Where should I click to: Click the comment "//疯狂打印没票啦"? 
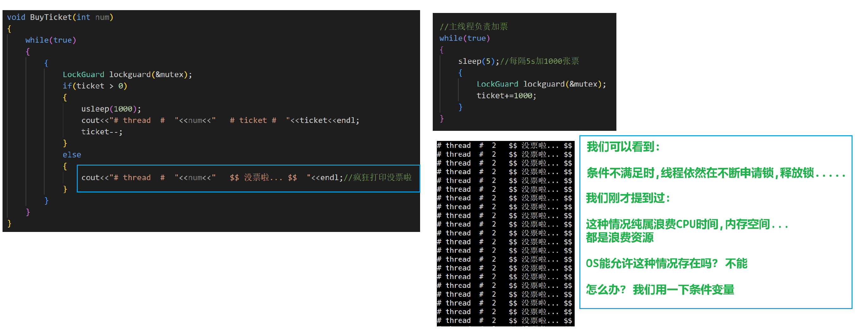tap(377, 178)
